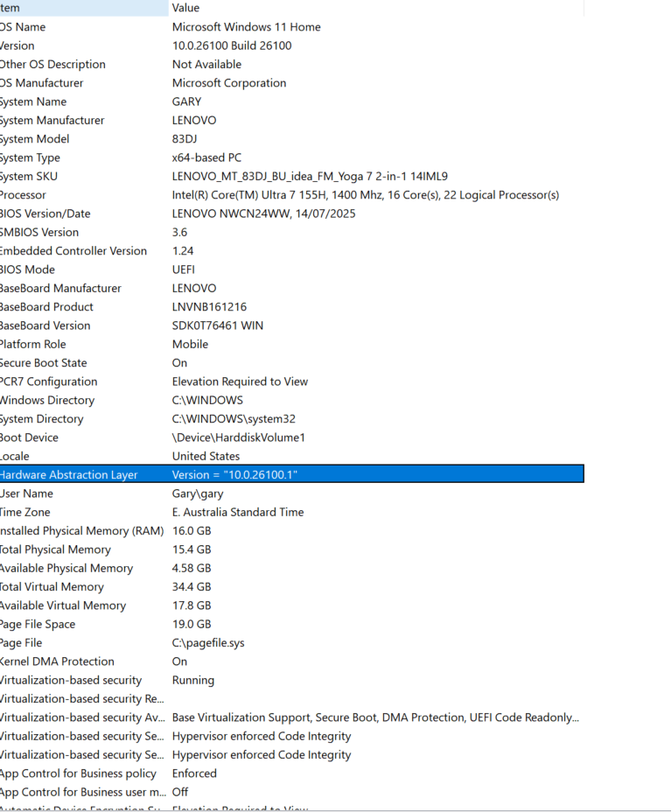Select Installed Physical Memory (RAM) row
Screen dimensions: 671x812
point(292,530)
